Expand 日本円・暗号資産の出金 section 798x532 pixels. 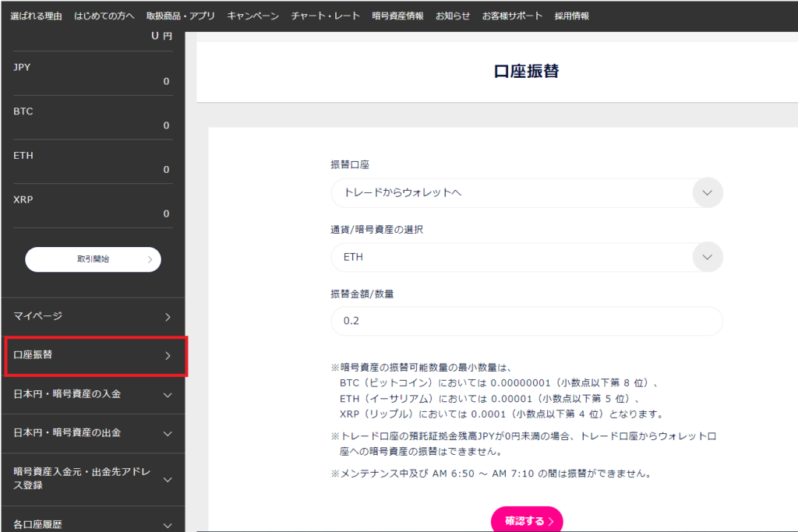tap(93, 432)
